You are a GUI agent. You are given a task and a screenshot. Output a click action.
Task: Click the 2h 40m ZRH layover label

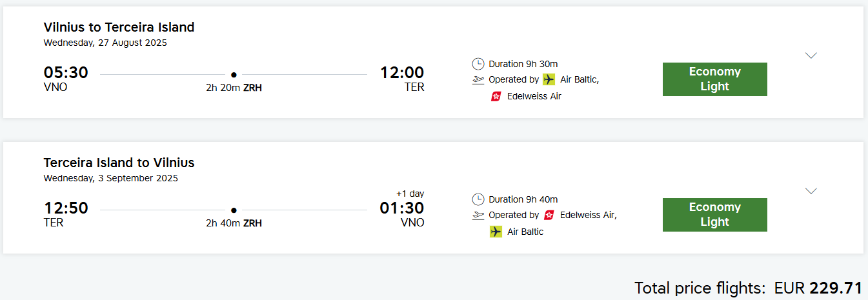coord(234,224)
